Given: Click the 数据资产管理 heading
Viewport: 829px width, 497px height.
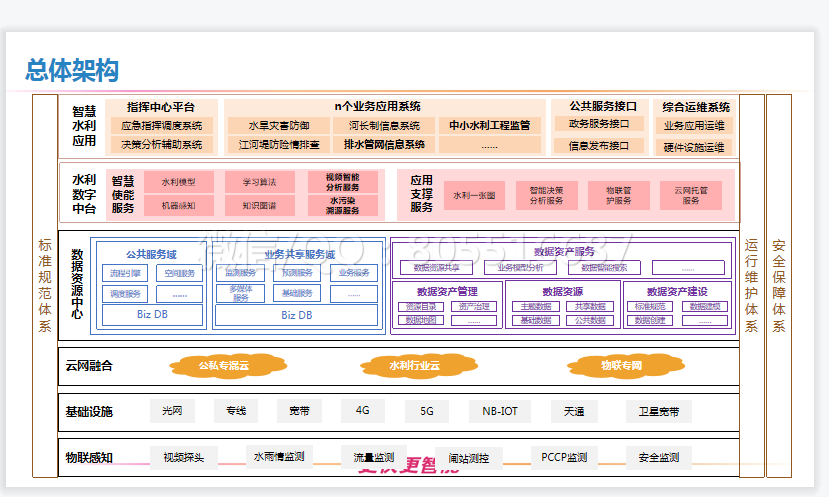Looking at the screenshot, I should coord(447,291).
